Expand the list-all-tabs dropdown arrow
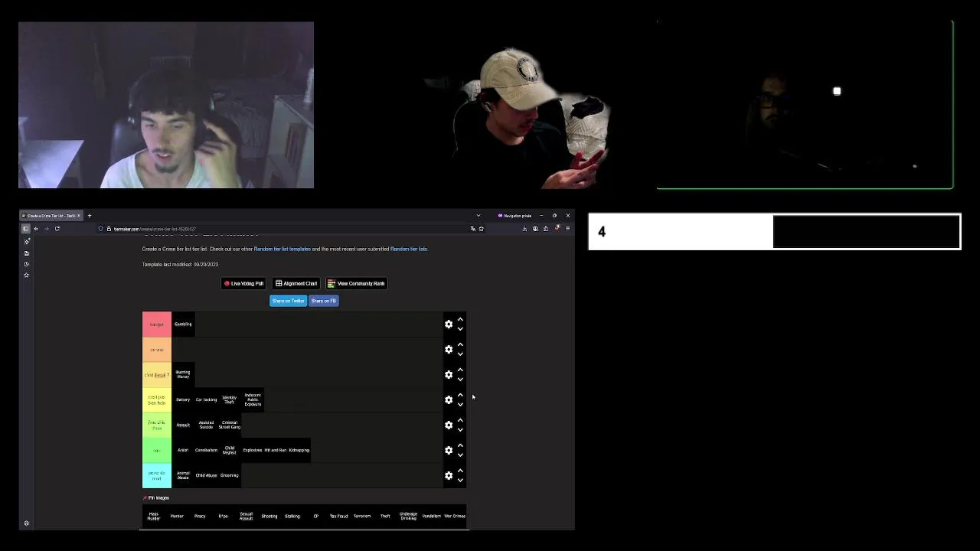980x551 pixels. [479, 216]
